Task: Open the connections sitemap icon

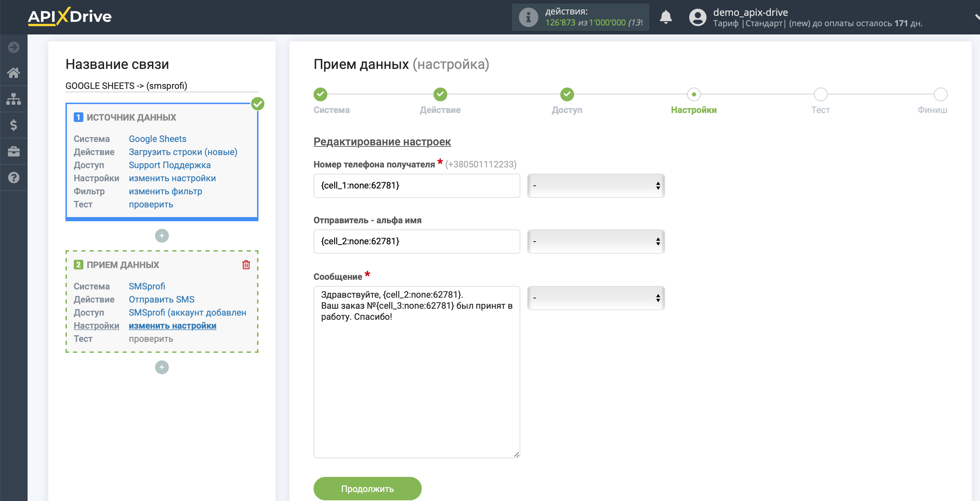Action: (x=14, y=99)
